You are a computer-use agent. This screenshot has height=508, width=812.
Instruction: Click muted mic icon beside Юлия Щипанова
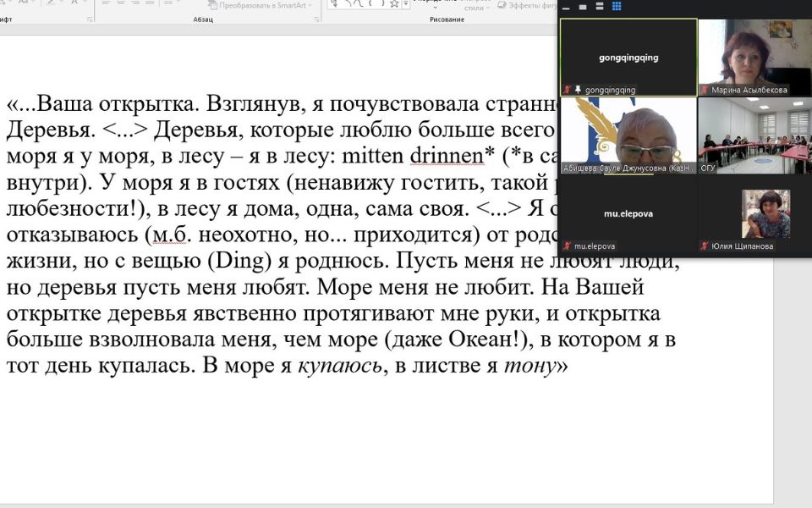click(x=704, y=246)
